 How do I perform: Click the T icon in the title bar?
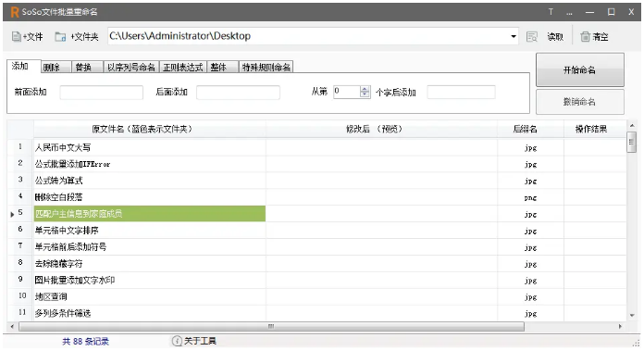(x=551, y=12)
